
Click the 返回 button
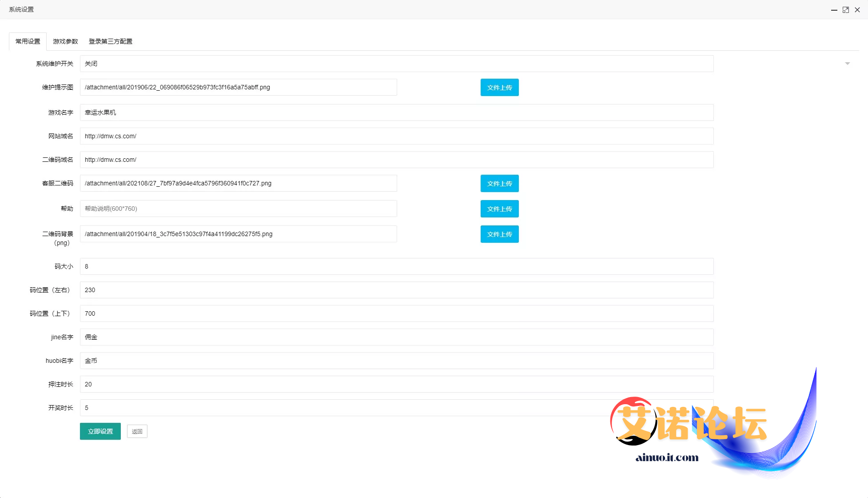(x=137, y=431)
